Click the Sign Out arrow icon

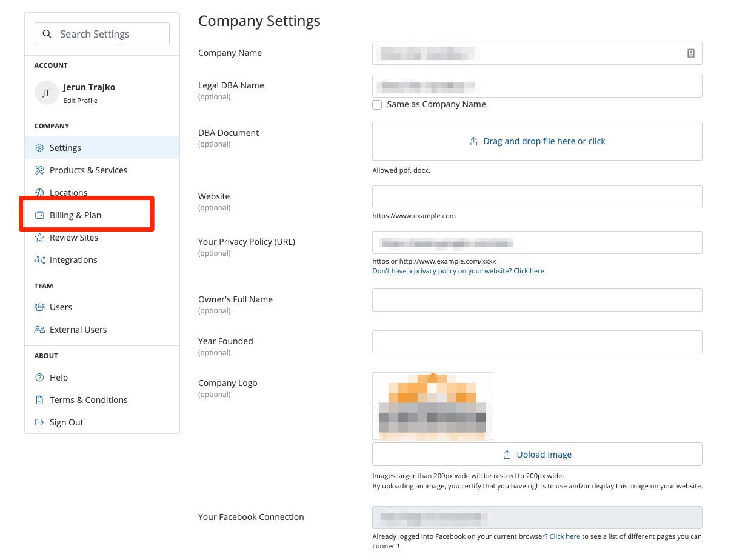(39, 422)
